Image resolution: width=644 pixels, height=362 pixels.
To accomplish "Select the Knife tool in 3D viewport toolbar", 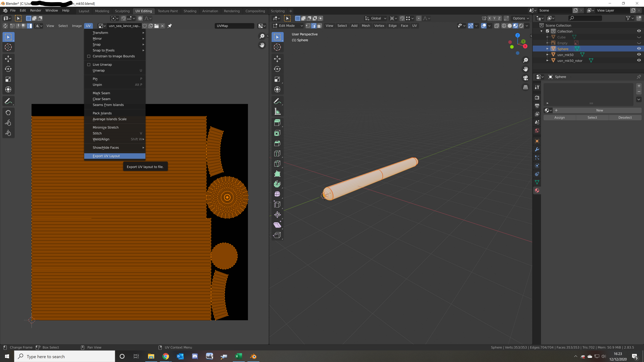I will (277, 164).
